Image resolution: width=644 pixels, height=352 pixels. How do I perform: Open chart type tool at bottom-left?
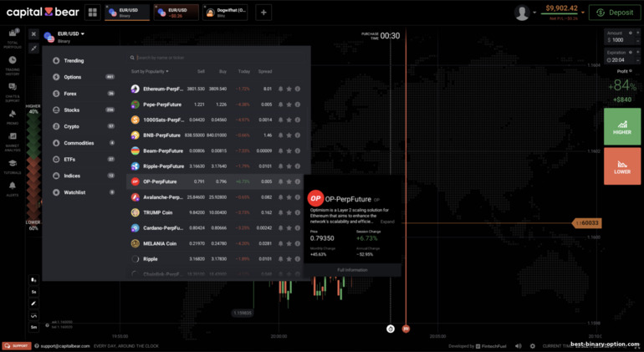pyautogui.click(x=33, y=280)
